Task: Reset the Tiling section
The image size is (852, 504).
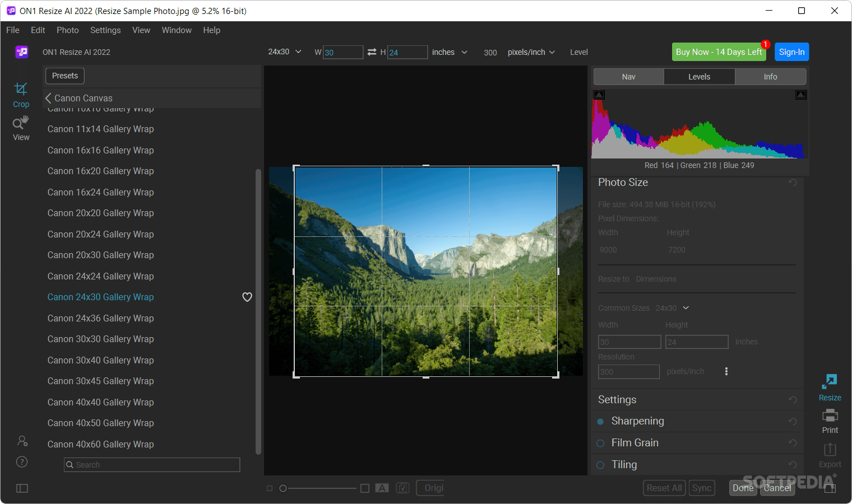Action: click(793, 465)
